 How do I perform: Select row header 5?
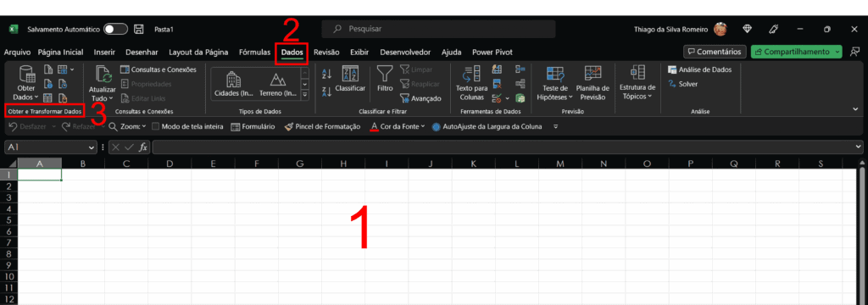pyautogui.click(x=8, y=219)
